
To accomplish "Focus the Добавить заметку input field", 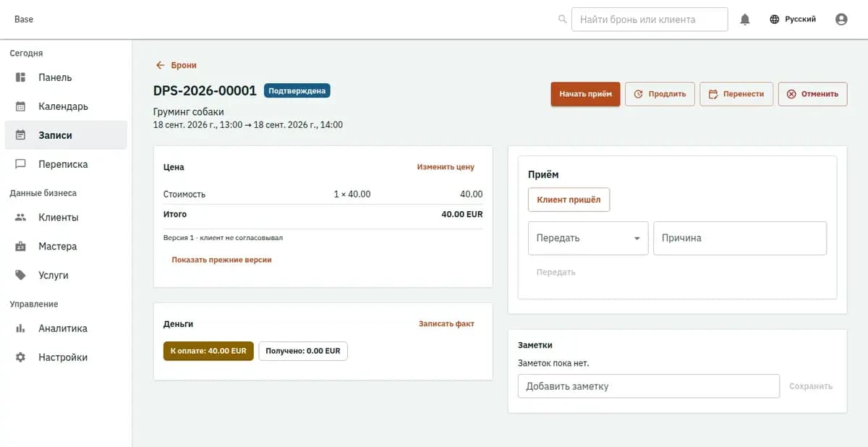I will tap(649, 386).
